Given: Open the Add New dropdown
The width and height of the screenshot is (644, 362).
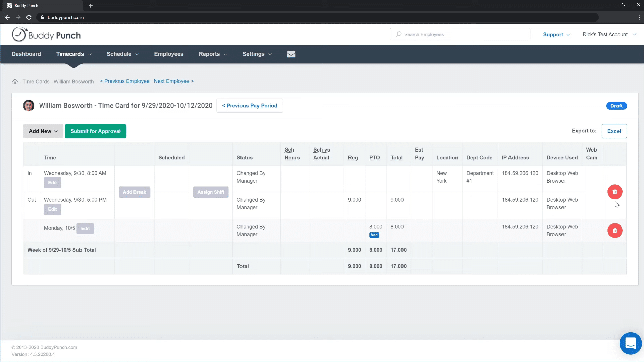Looking at the screenshot, I should [x=43, y=131].
